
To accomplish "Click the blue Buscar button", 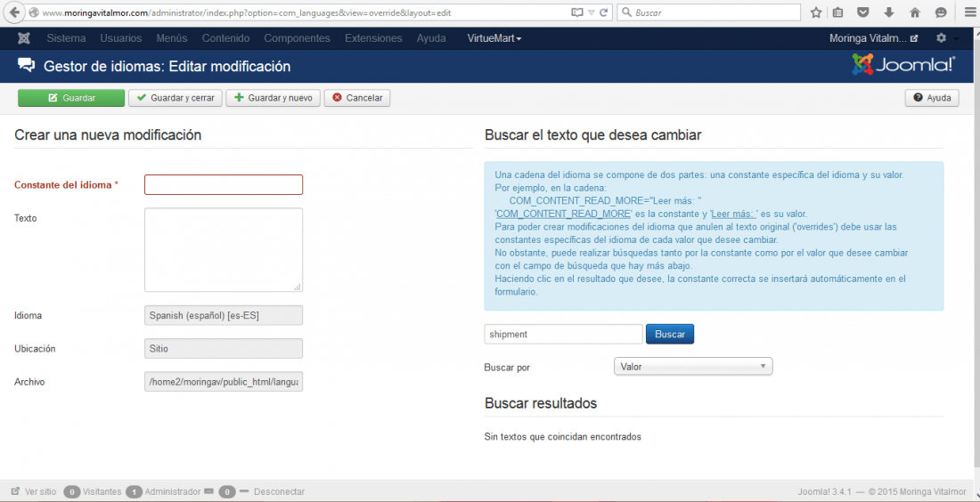I will click(670, 334).
